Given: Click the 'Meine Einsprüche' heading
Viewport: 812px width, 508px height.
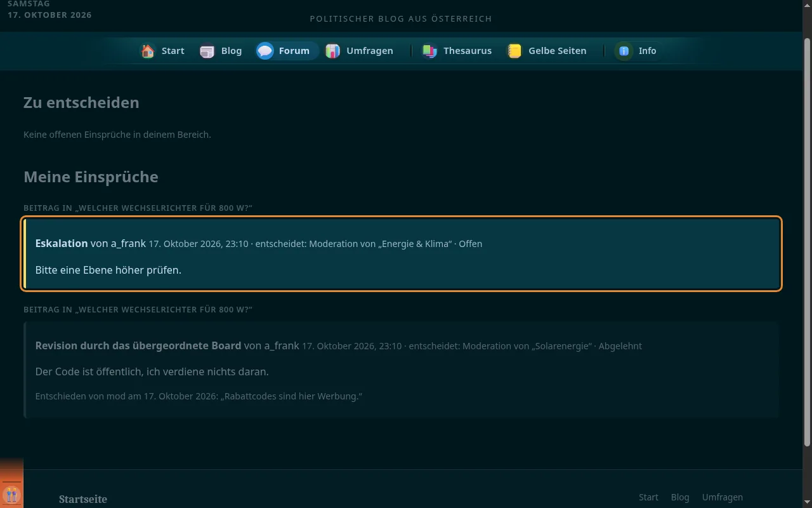Looking at the screenshot, I should [x=91, y=177].
